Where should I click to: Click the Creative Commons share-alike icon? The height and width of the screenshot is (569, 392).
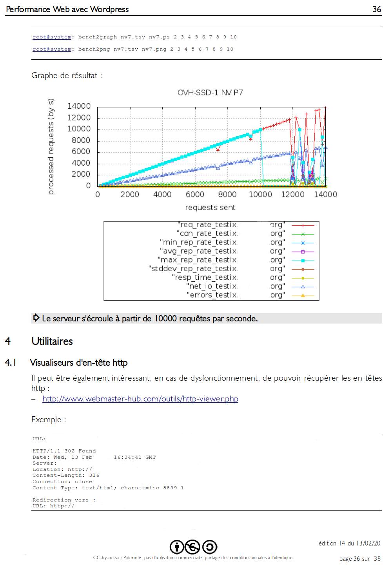(210, 547)
